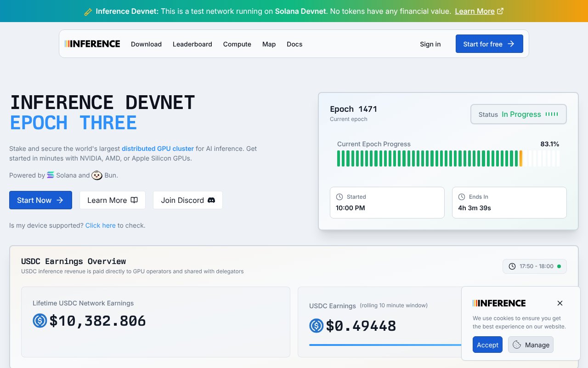Open the Leaderboard page
Screen dimensions: 588x368
tap(192, 44)
